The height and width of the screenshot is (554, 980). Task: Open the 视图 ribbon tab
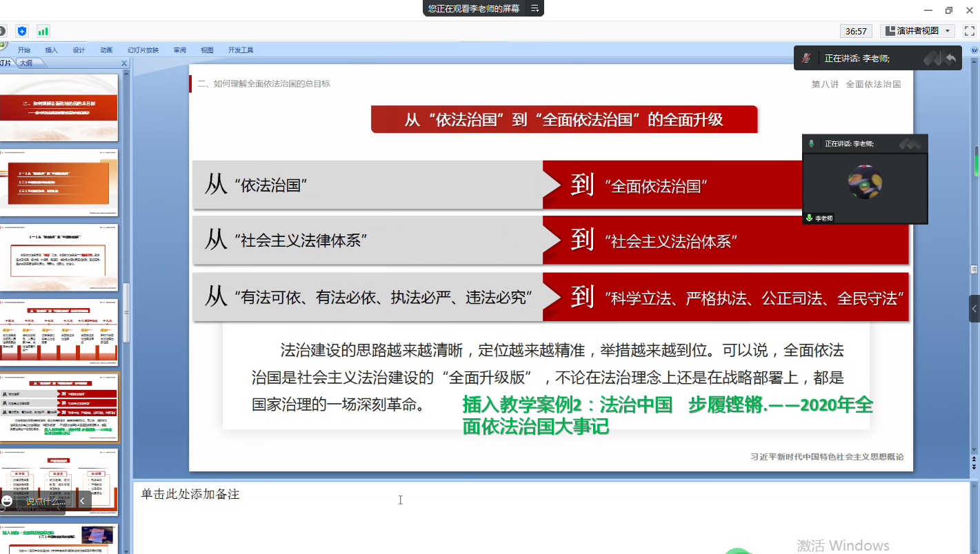point(207,50)
